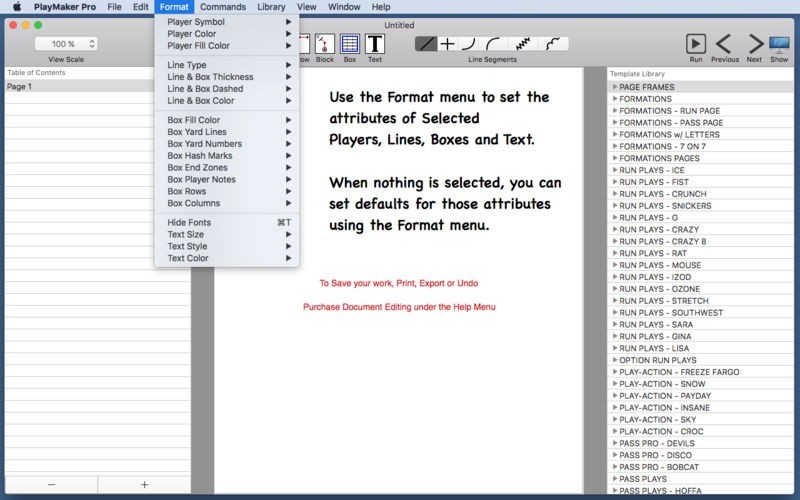800x500 pixels.
Task: Expand the OPTION RUN PLAYS group
Action: click(614, 360)
